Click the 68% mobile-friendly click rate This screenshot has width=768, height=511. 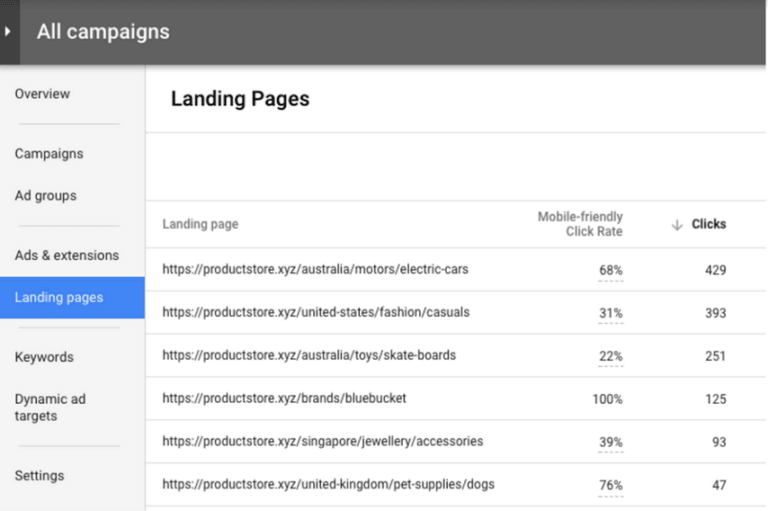pos(611,271)
